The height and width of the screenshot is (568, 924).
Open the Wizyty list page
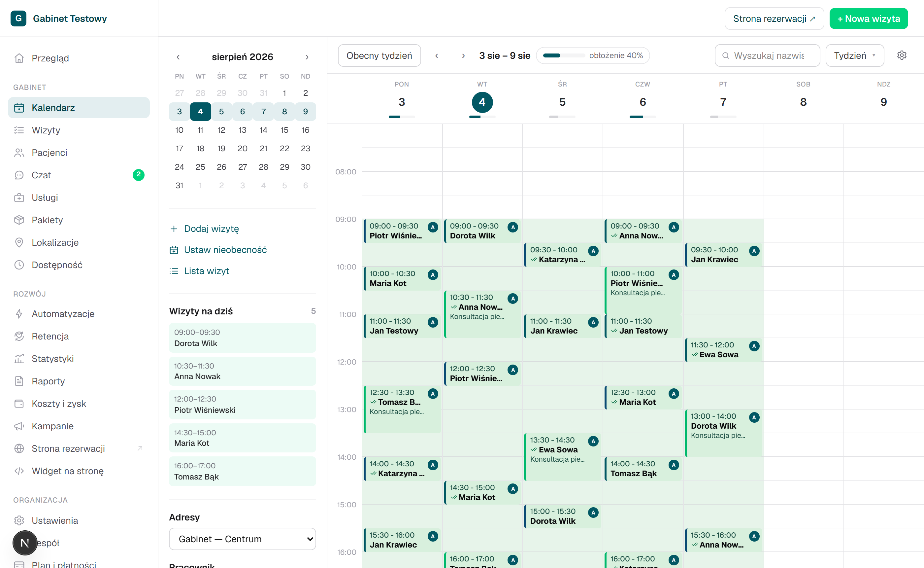coord(79,130)
